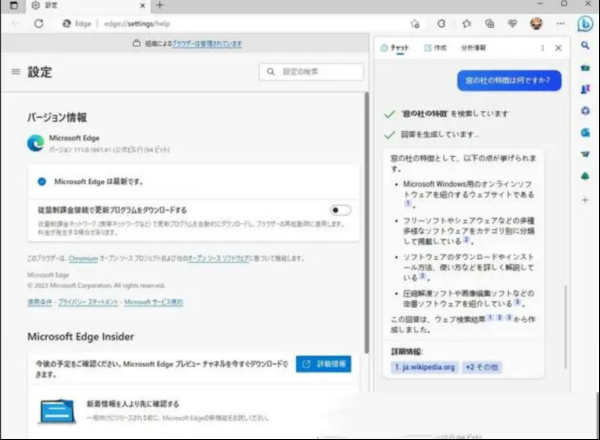Click the managed browser link
600x440 pixels.
[207, 44]
